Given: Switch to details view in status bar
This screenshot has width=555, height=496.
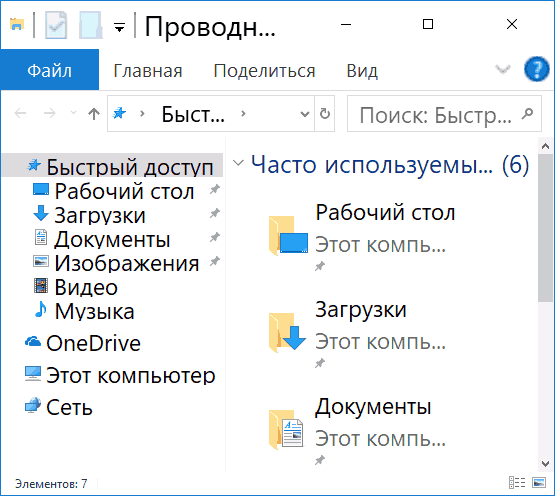Looking at the screenshot, I should coord(517,482).
